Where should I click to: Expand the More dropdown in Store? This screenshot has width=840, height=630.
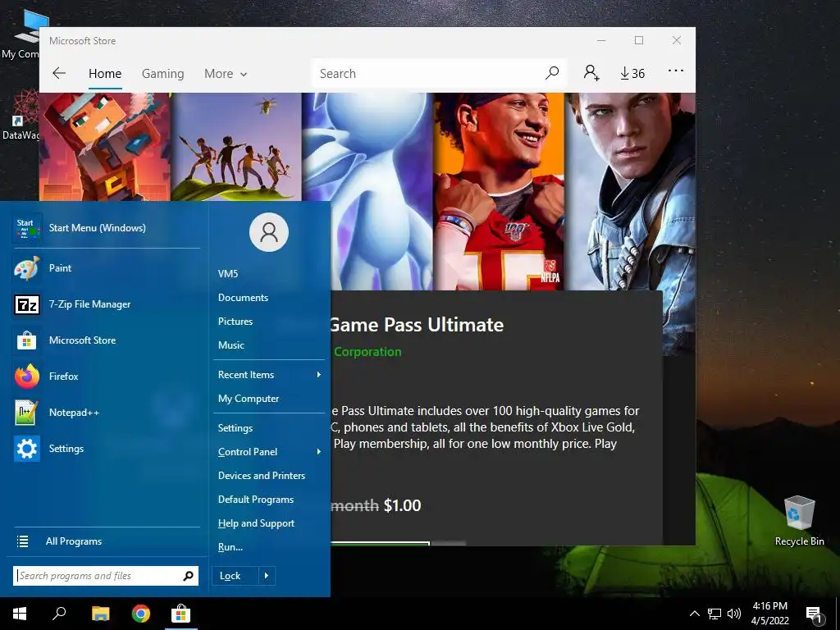pos(225,74)
